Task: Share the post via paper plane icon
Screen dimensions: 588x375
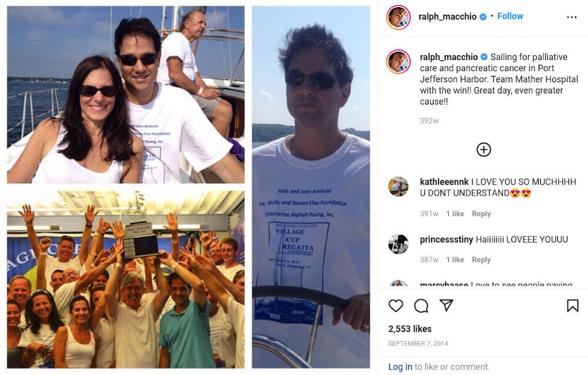Action: click(x=446, y=305)
